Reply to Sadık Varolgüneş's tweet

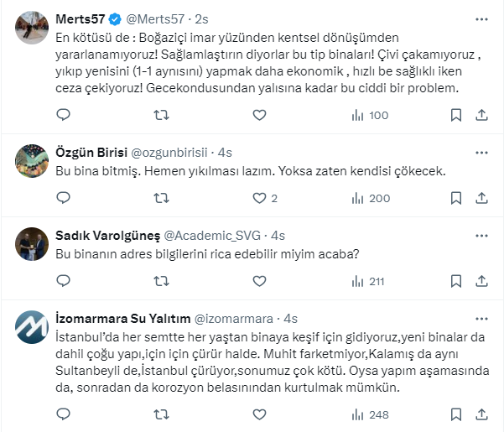[x=62, y=281]
